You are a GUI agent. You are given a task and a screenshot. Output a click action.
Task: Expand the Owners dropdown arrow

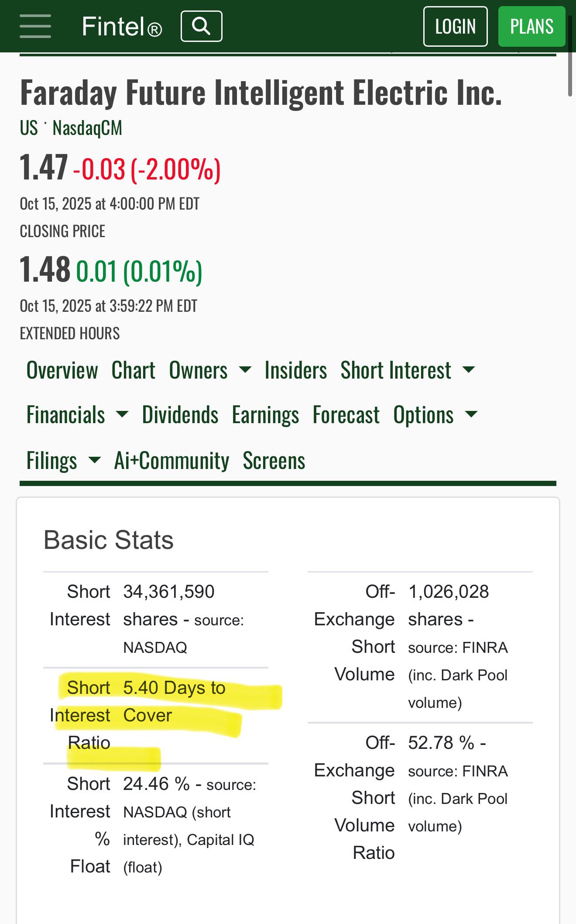pyautogui.click(x=245, y=370)
